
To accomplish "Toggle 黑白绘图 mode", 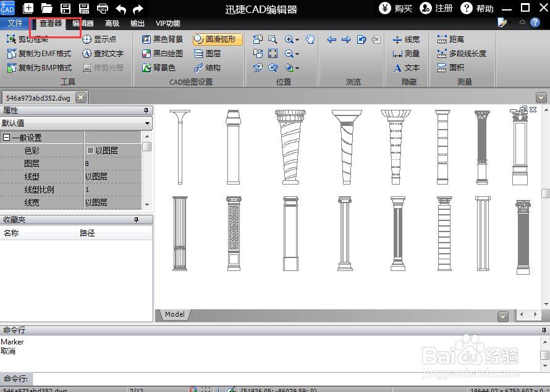I will pos(163,54).
